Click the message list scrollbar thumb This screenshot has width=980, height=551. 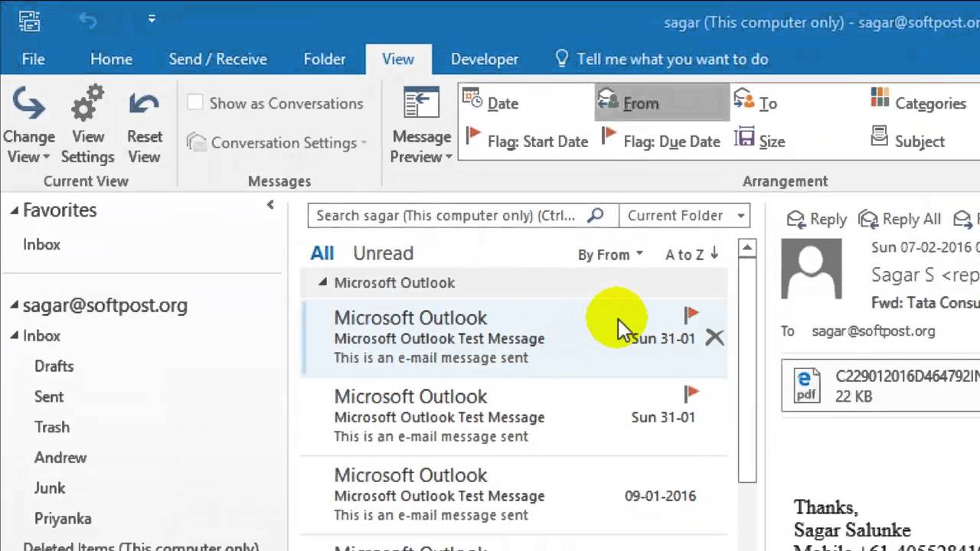pyautogui.click(x=747, y=370)
